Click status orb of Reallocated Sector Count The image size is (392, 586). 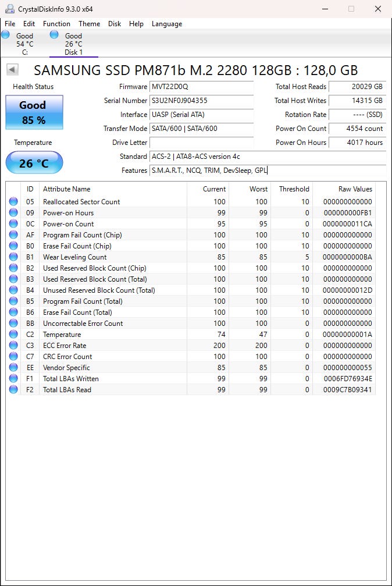pyautogui.click(x=13, y=201)
